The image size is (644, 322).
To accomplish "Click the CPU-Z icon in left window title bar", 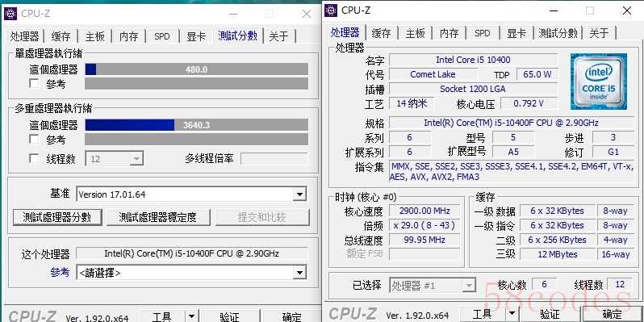I will 10,14.
